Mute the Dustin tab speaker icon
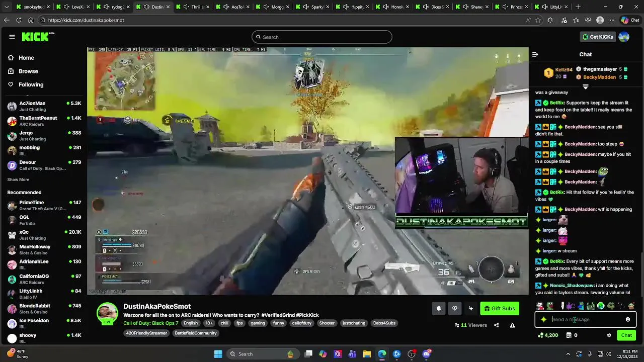This screenshot has height=362, width=644. click(x=146, y=7)
